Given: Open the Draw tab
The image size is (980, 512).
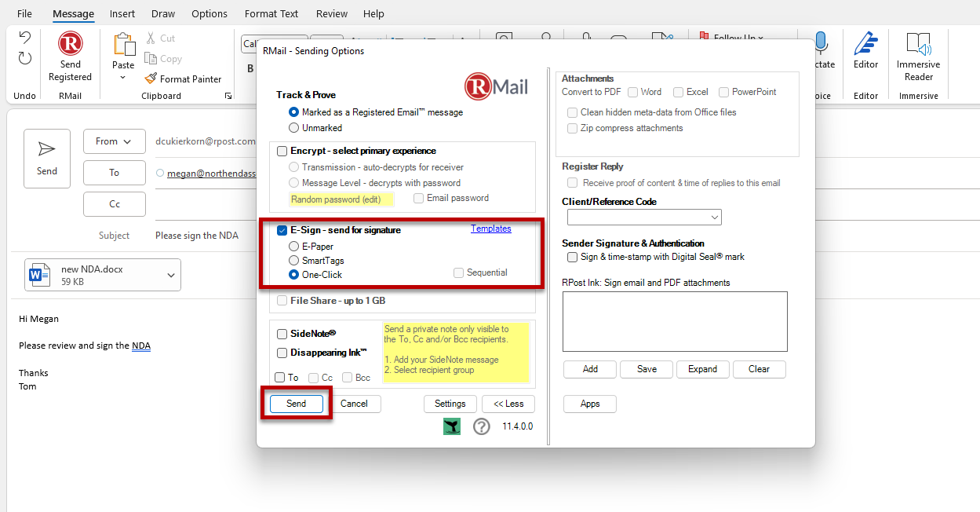Looking at the screenshot, I should [x=163, y=13].
